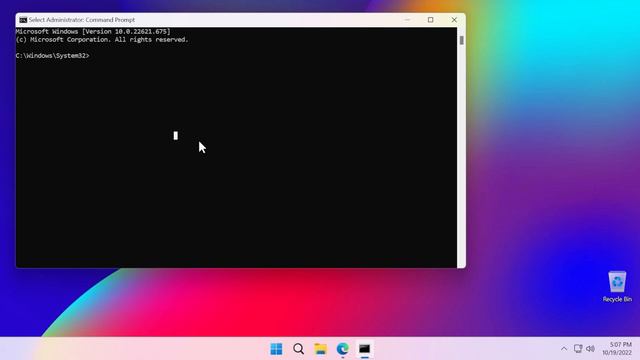Viewport: 640px width, 360px height.
Task: Click the Microsoft Corporation copyright line
Action: pyautogui.click(x=102, y=40)
